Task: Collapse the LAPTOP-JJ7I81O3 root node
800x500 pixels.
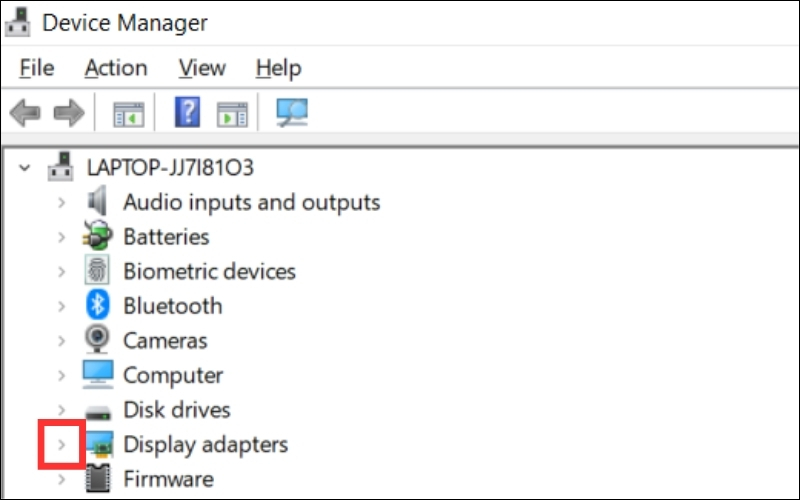Action: click(x=24, y=167)
